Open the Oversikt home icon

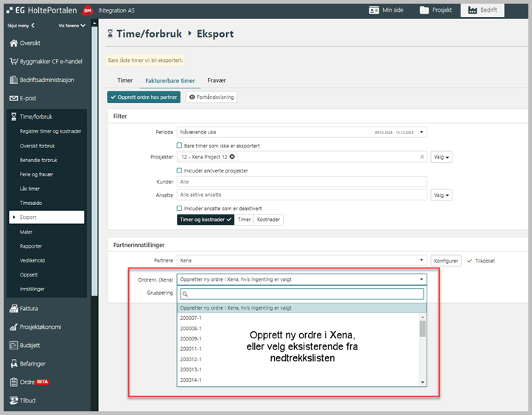[13, 43]
